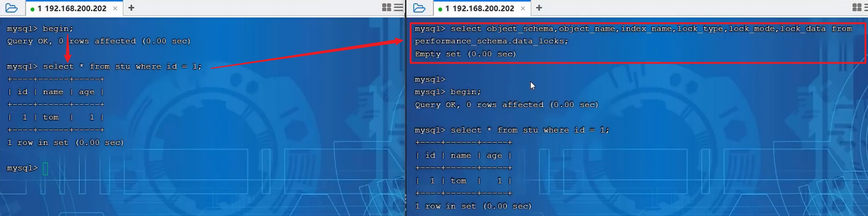The width and height of the screenshot is (868, 216).
Task: Click "select * from stu where id = 1;" in right terminal
Action: pyautogui.click(x=530, y=130)
